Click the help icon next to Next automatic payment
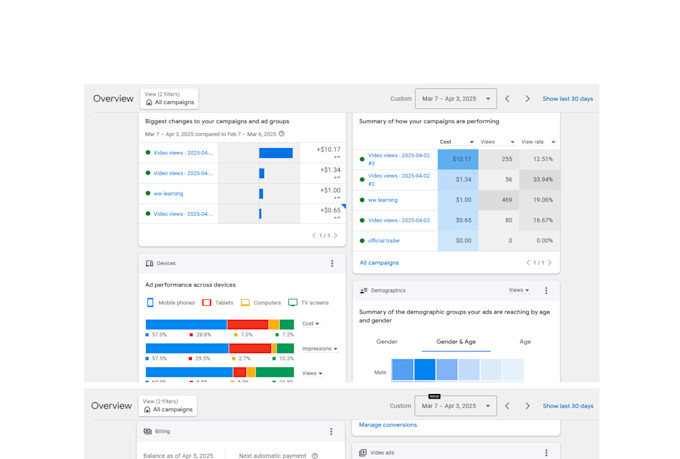680x459 pixels. (x=315, y=456)
